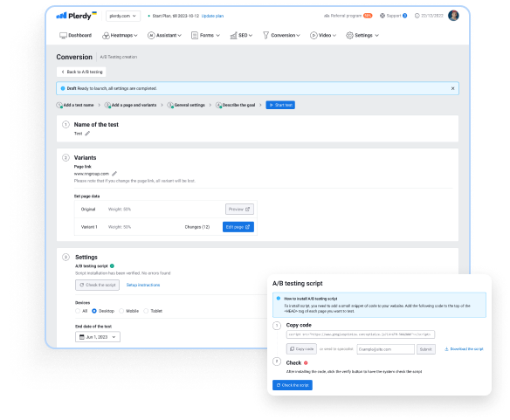This screenshot has height=420, width=510.
Task: Go to General settings step
Action: click(x=186, y=105)
